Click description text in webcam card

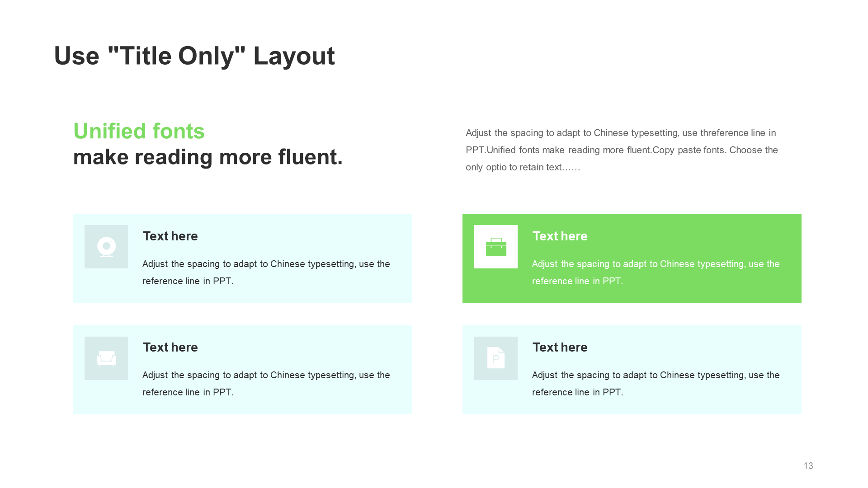(266, 272)
